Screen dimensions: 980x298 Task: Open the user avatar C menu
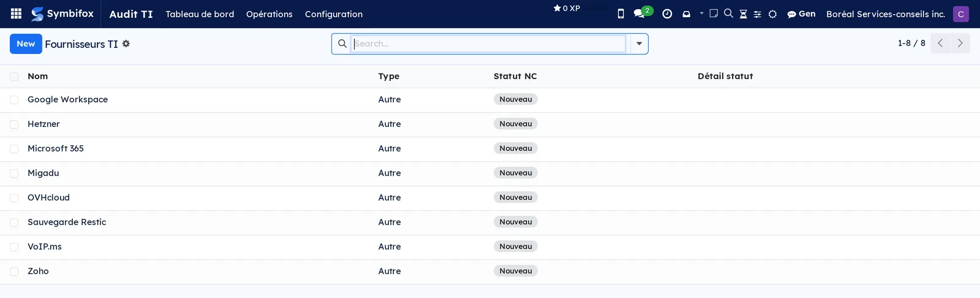(x=961, y=13)
